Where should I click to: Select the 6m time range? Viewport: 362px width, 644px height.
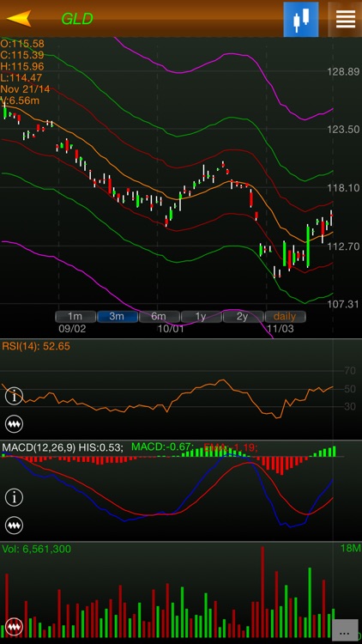159,316
